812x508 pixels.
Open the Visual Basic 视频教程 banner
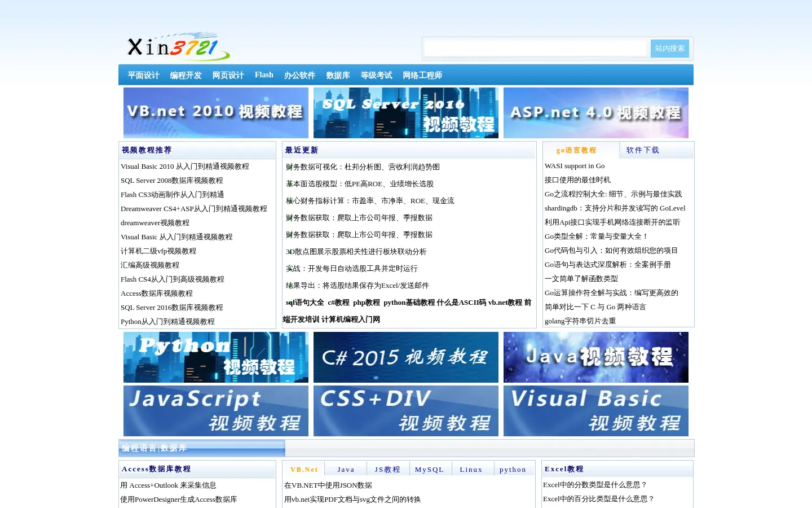[x=596, y=411]
